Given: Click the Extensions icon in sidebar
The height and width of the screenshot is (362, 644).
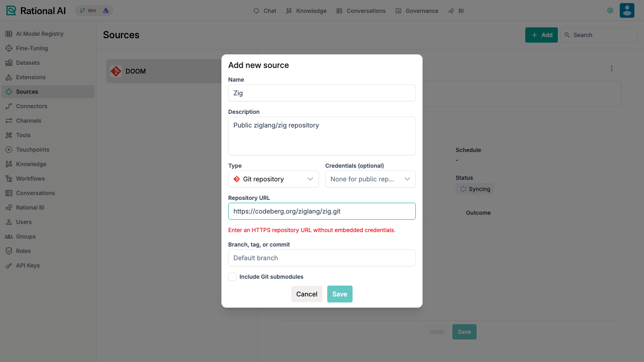Looking at the screenshot, I should (x=9, y=77).
